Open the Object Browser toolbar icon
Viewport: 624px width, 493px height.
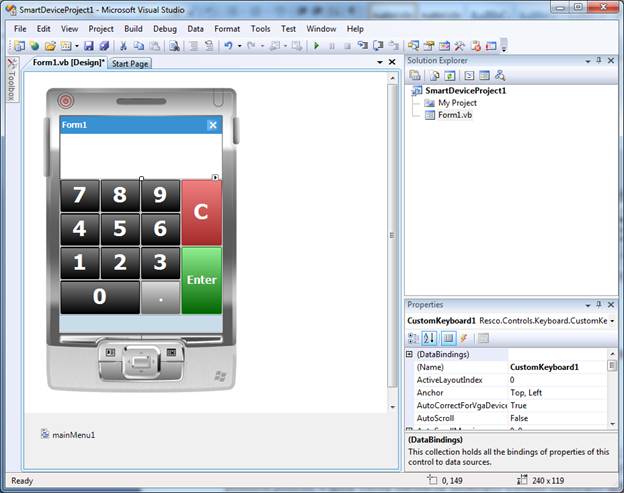click(x=444, y=46)
